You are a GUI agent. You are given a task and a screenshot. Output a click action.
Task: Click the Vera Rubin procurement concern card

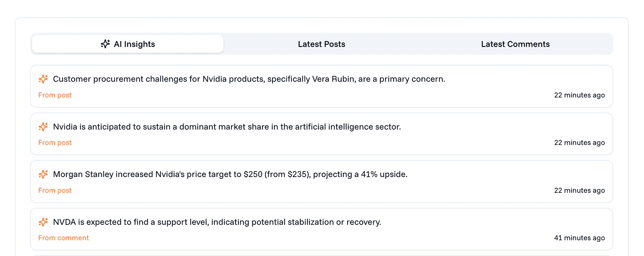[x=321, y=86]
